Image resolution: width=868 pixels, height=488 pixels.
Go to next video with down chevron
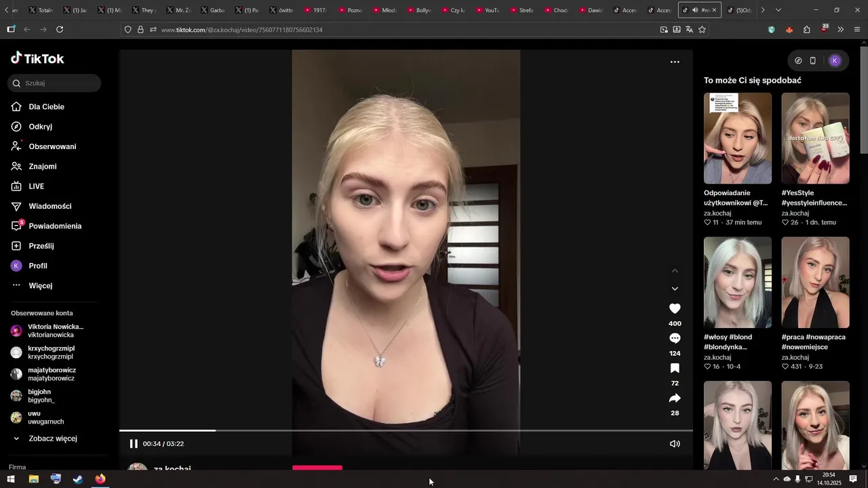675,289
